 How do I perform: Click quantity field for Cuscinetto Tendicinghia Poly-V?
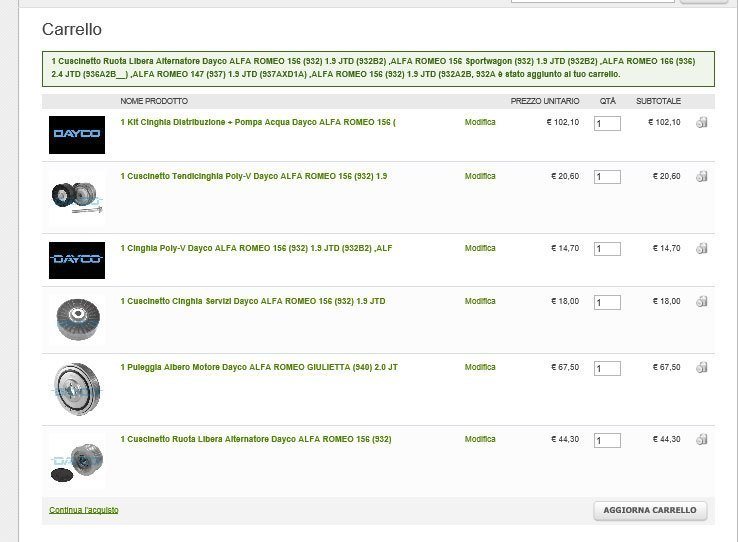coord(607,177)
